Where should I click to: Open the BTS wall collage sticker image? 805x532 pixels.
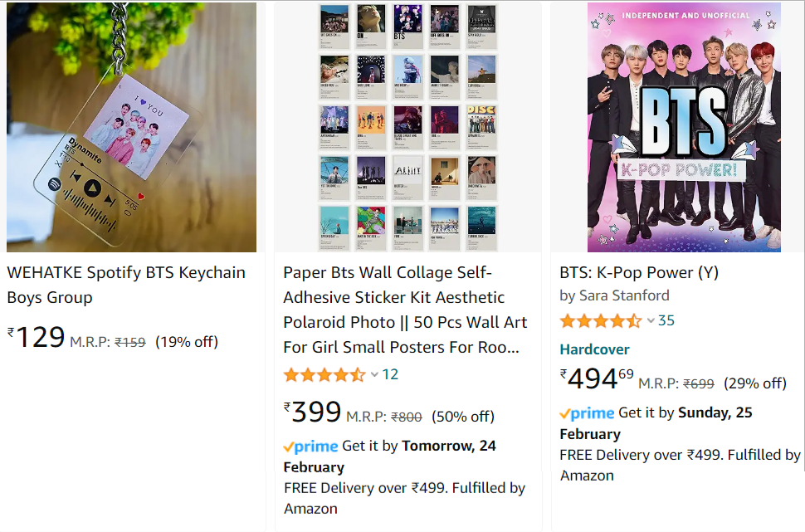408,127
